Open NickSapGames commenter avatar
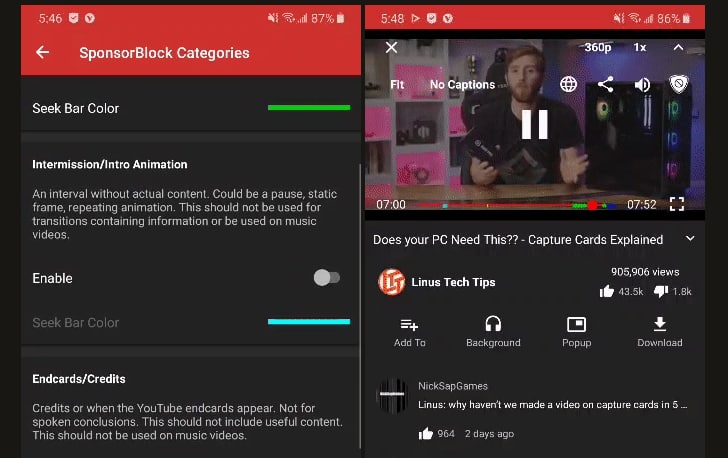This screenshot has width=728, height=458. (392, 395)
